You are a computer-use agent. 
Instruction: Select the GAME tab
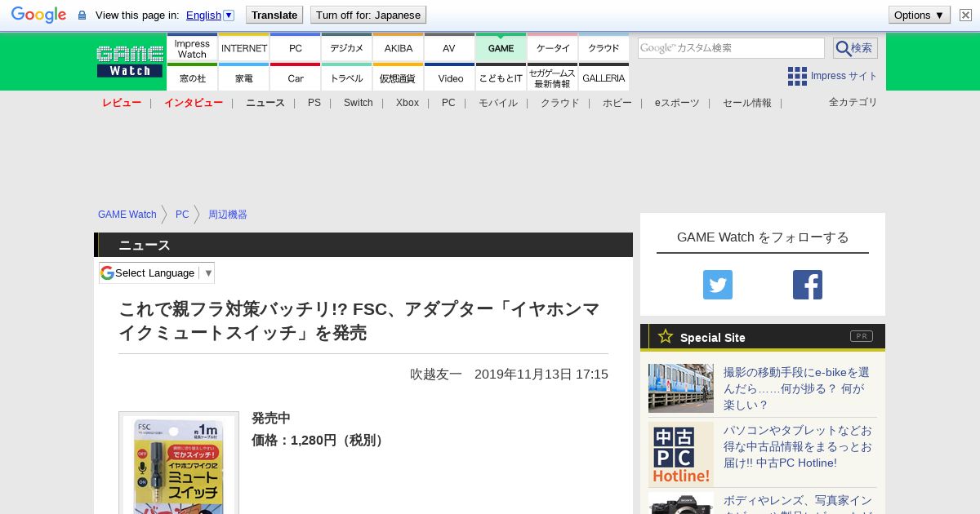[x=501, y=48]
